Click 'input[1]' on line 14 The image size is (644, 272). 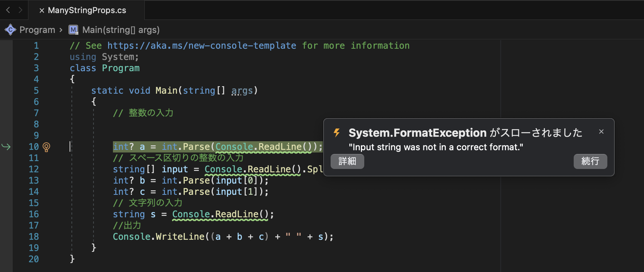point(237,192)
